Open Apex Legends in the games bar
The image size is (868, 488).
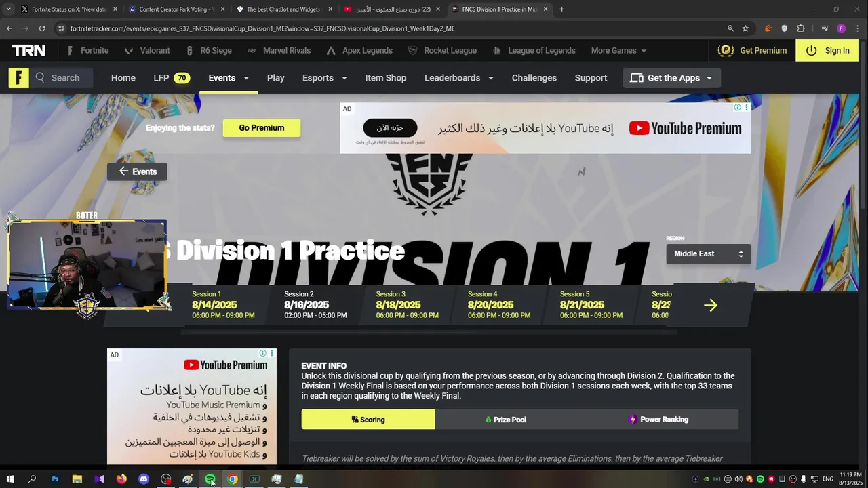click(359, 51)
